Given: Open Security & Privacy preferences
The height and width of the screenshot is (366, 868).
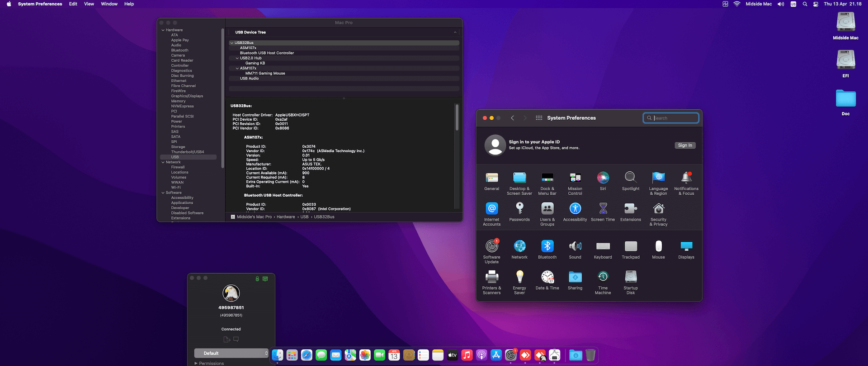Looking at the screenshot, I should [659, 214].
